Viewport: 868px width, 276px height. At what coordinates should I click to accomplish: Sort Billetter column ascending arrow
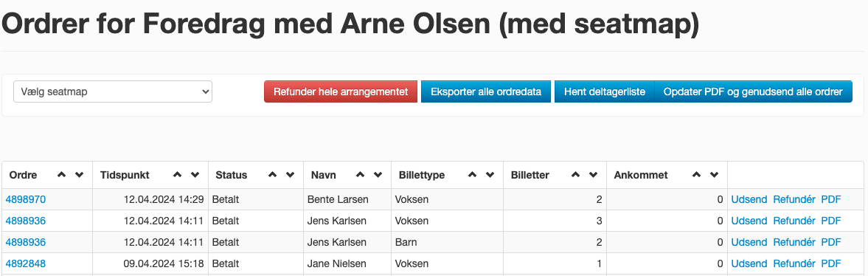point(576,175)
